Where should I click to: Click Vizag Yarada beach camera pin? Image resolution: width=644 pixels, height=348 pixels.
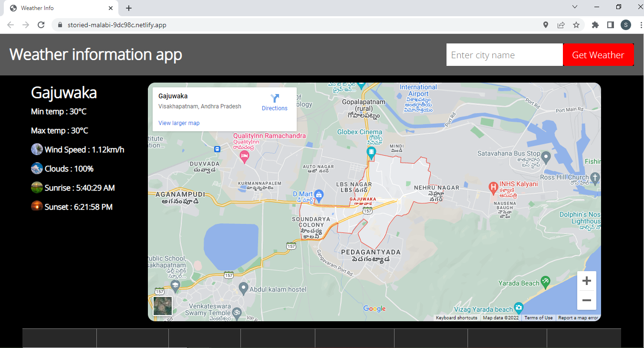click(519, 307)
